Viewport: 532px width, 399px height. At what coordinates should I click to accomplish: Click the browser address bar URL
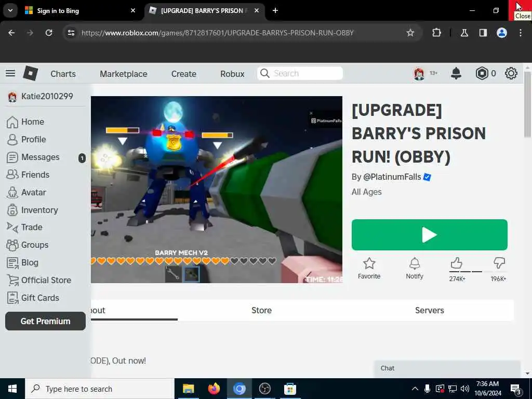pos(218,33)
